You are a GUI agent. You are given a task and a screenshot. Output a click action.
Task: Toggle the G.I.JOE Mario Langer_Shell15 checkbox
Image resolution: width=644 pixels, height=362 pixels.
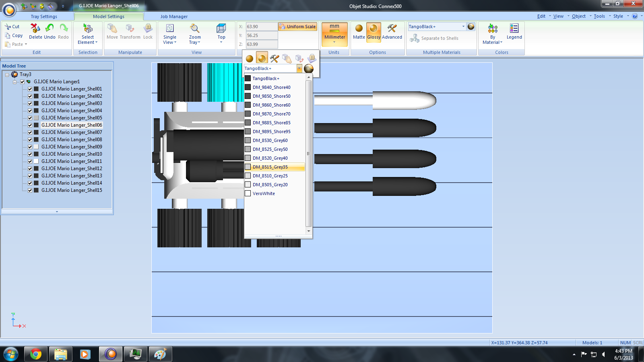point(30,190)
